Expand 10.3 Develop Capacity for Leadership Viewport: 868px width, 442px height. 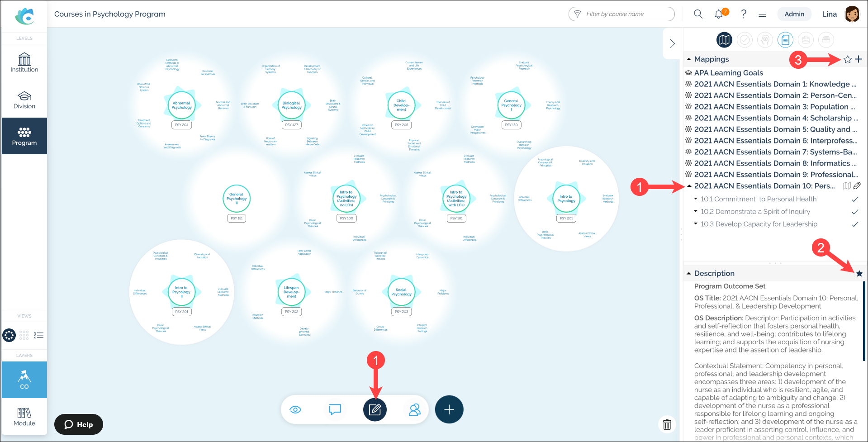click(696, 224)
